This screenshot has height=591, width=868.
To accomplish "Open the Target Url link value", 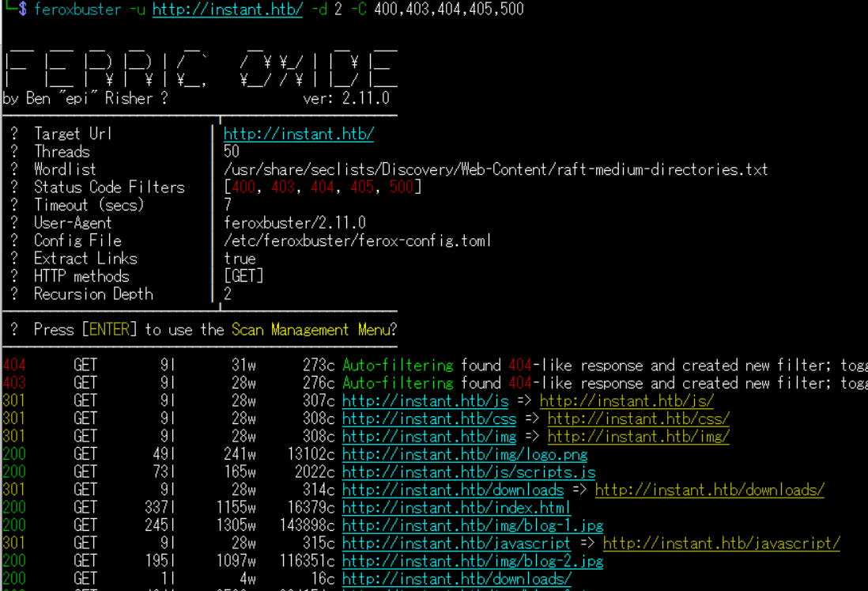I will (x=298, y=134).
